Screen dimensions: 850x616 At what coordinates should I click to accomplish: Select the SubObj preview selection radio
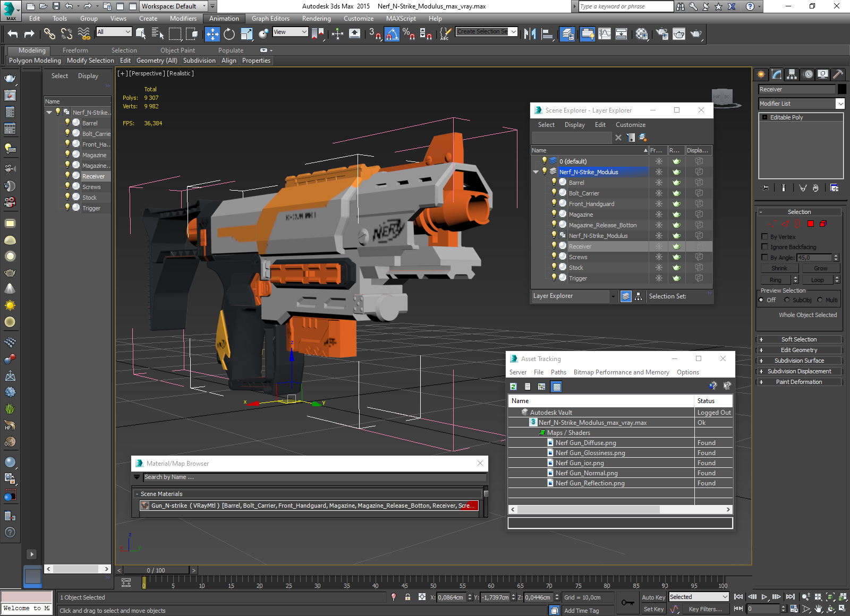click(x=787, y=300)
